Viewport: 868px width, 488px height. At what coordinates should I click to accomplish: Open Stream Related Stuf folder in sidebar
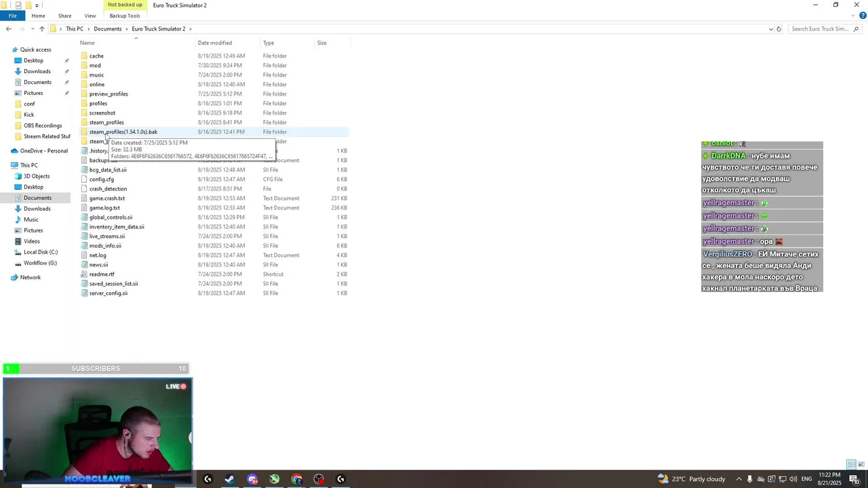(47, 136)
